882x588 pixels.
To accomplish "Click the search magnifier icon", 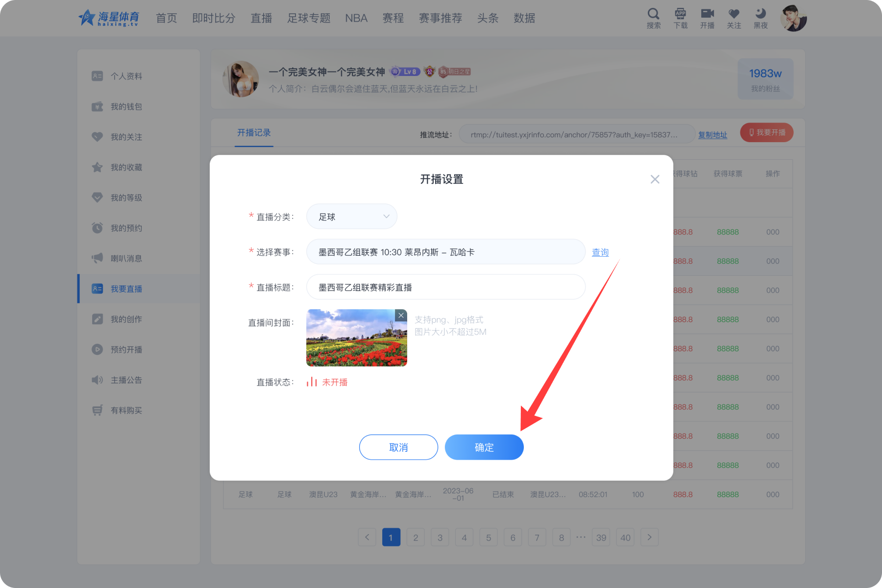I will pos(653,14).
